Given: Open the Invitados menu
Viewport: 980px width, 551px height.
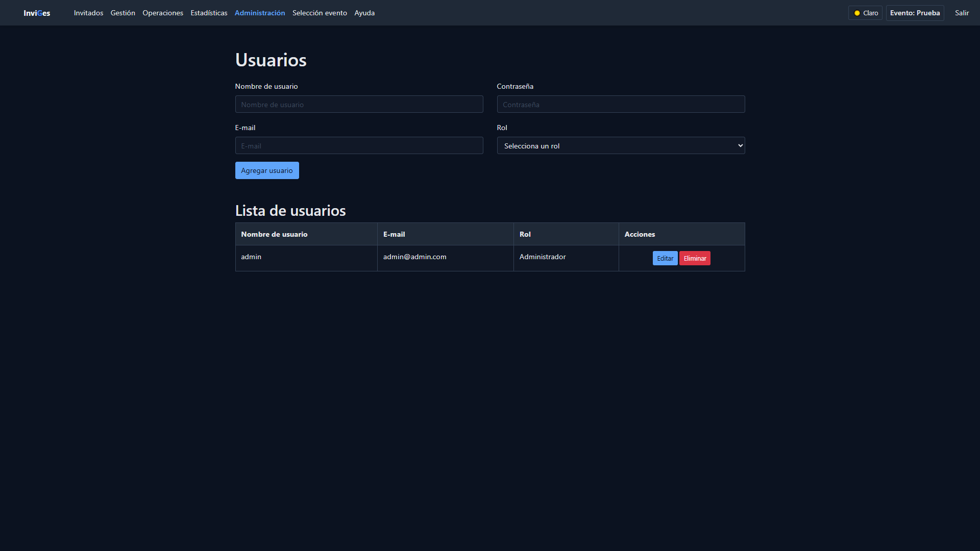Looking at the screenshot, I should (88, 13).
